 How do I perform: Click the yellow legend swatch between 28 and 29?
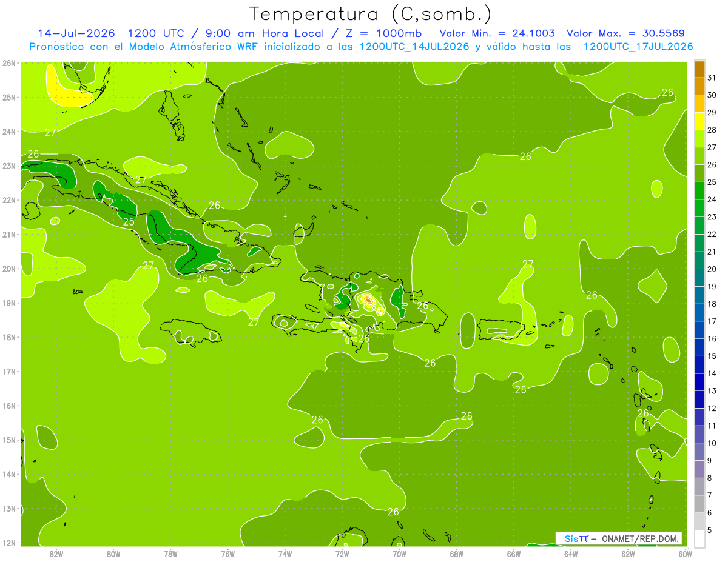pyautogui.click(x=699, y=121)
